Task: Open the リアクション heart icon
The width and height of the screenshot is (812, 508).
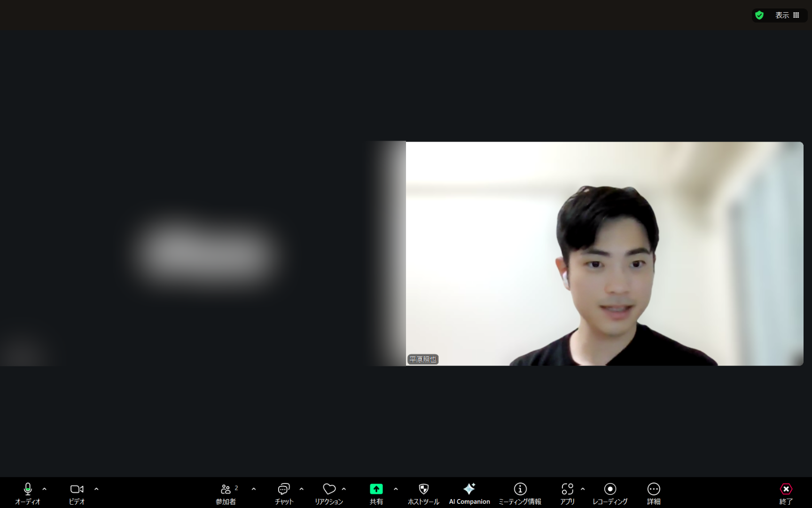Action: (x=329, y=489)
